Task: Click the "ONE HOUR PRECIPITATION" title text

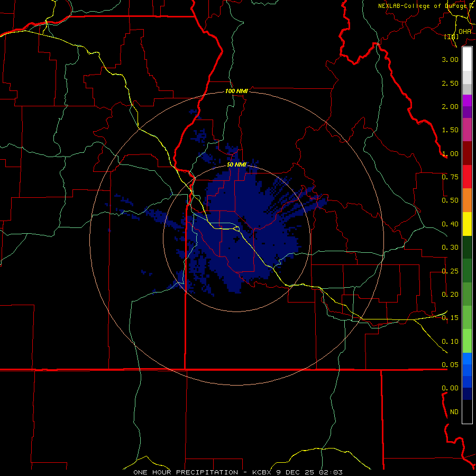Action: click(186, 472)
